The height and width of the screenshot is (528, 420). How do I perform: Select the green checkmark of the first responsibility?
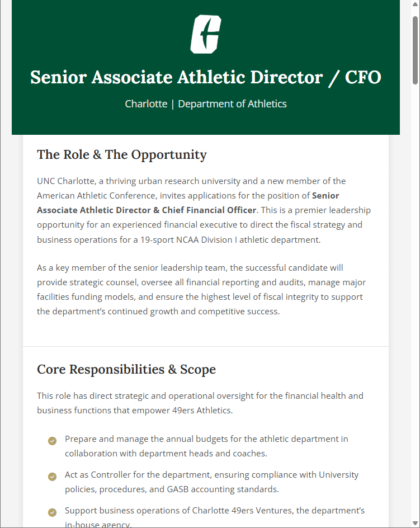pyautogui.click(x=52, y=441)
